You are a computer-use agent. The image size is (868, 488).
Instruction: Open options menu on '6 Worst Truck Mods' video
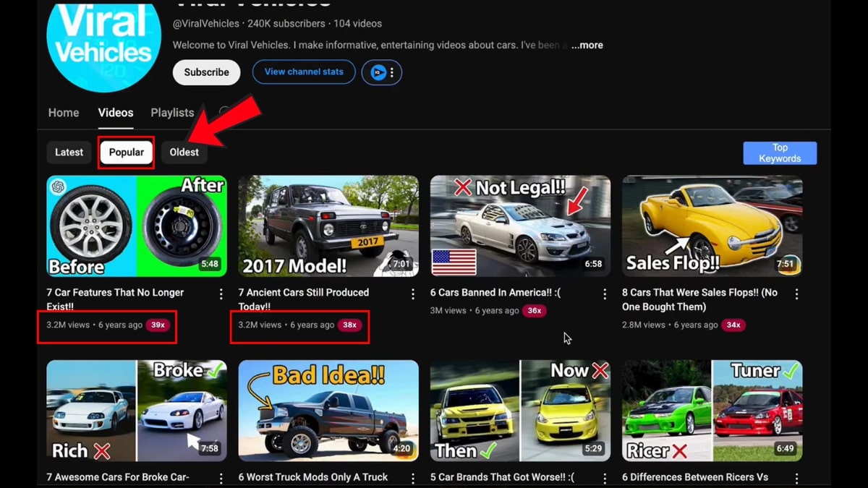pyautogui.click(x=412, y=477)
